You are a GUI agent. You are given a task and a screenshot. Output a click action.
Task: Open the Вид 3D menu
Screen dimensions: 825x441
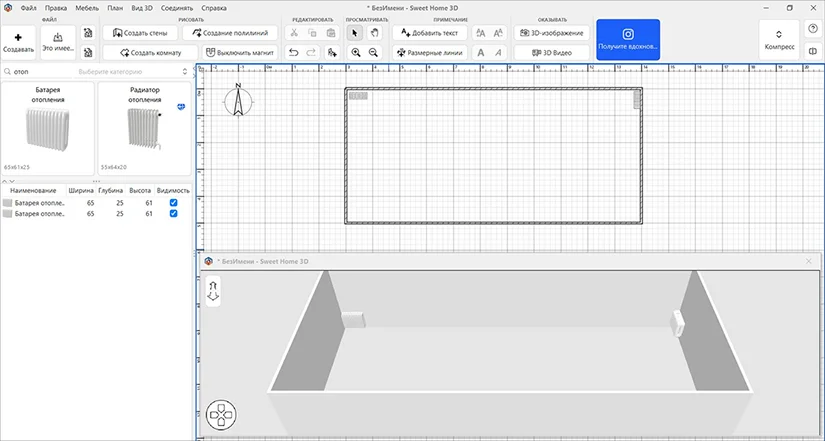tap(142, 7)
